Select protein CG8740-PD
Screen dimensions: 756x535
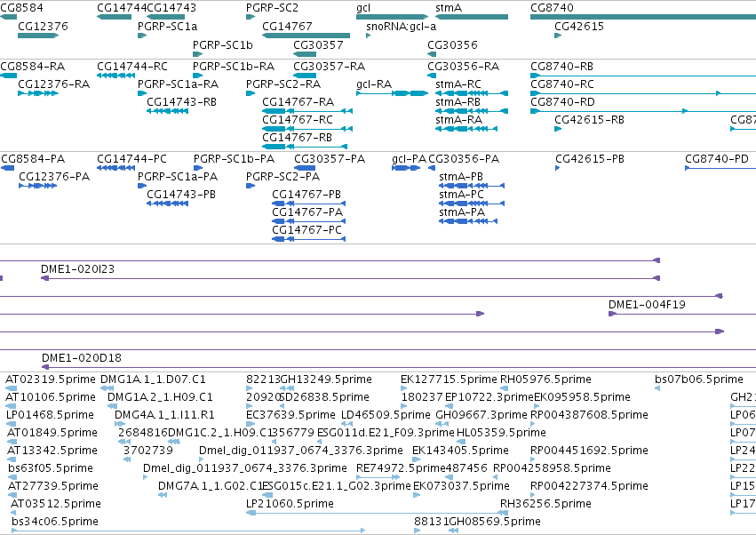[x=717, y=159]
